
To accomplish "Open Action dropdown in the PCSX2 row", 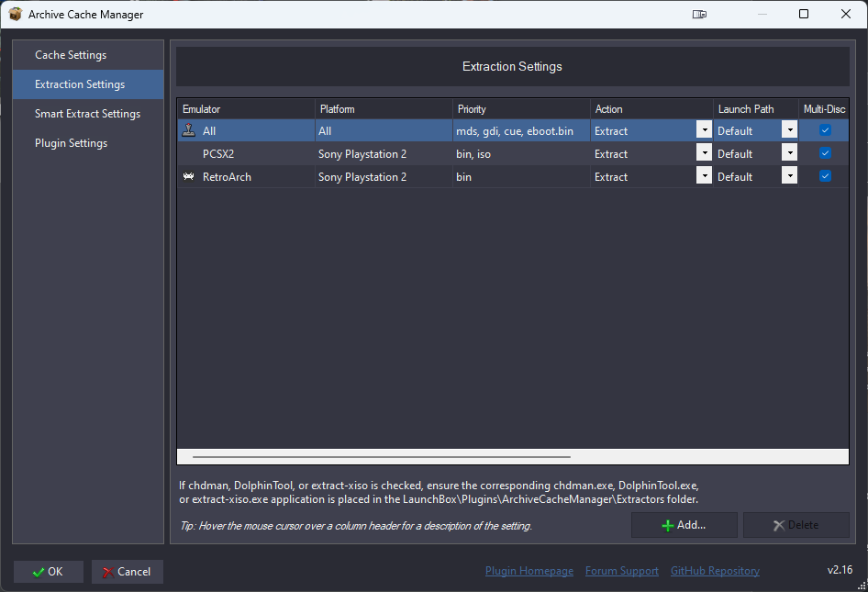I will point(704,153).
